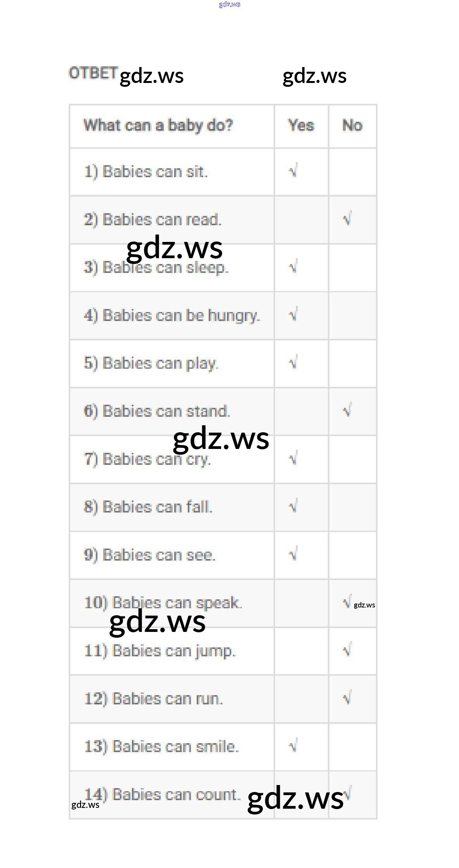This screenshot has width=459, height=868.
Task: Click the Yes checkmark for Babies can sit
Action: coord(293,171)
